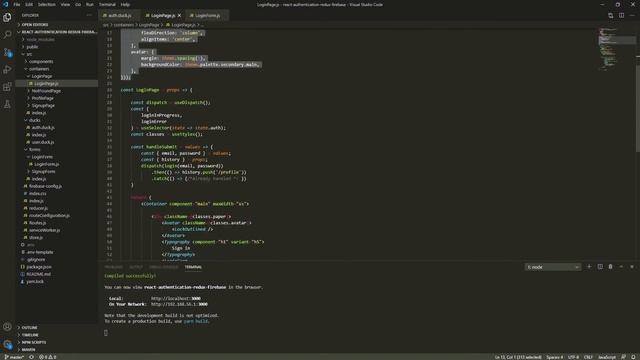Switch to the auth.duck.js tab
This screenshot has height=360, width=640.
[119, 16]
